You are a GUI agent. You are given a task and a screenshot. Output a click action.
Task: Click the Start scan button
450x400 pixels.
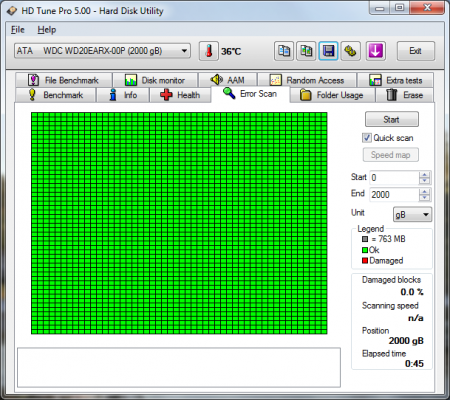click(392, 119)
